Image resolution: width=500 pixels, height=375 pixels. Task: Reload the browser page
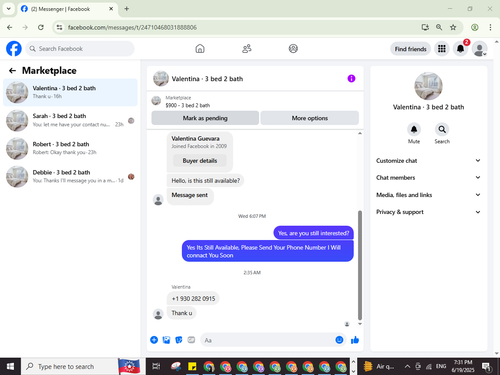coord(41,27)
